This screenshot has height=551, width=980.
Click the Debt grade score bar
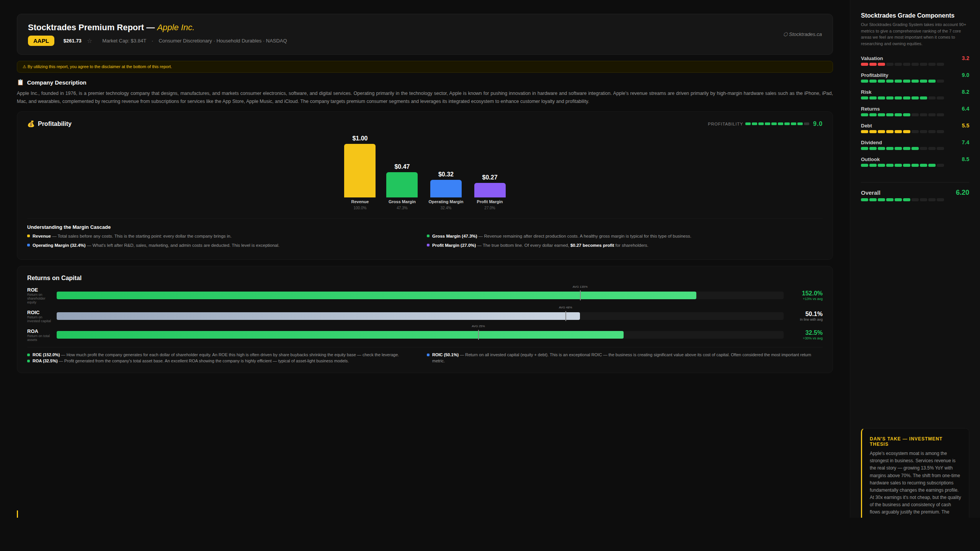click(x=902, y=132)
